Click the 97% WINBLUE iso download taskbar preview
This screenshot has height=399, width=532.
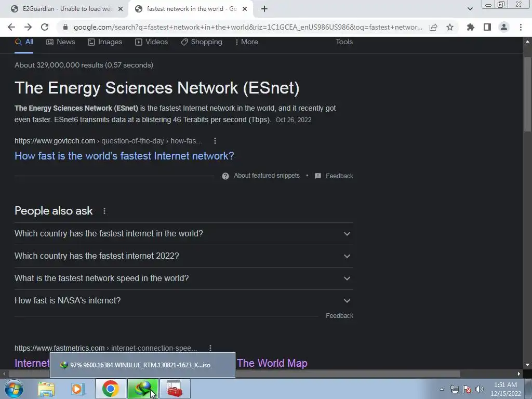click(142, 365)
